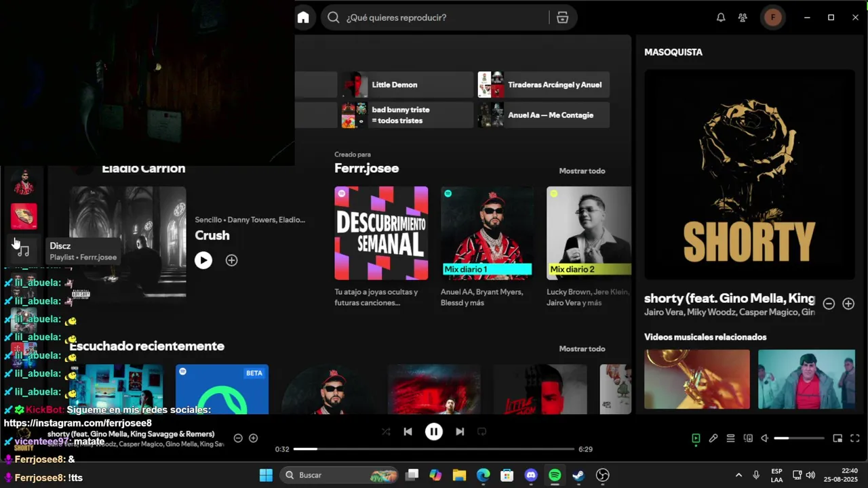Add Crush to library with plus icon

(231, 260)
